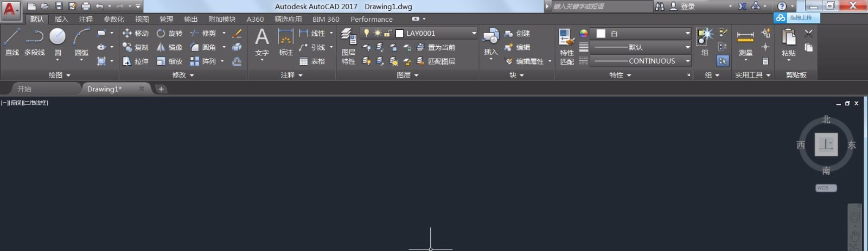Expand the 注释 panel
The height and width of the screenshot is (251, 868).
[x=292, y=75]
